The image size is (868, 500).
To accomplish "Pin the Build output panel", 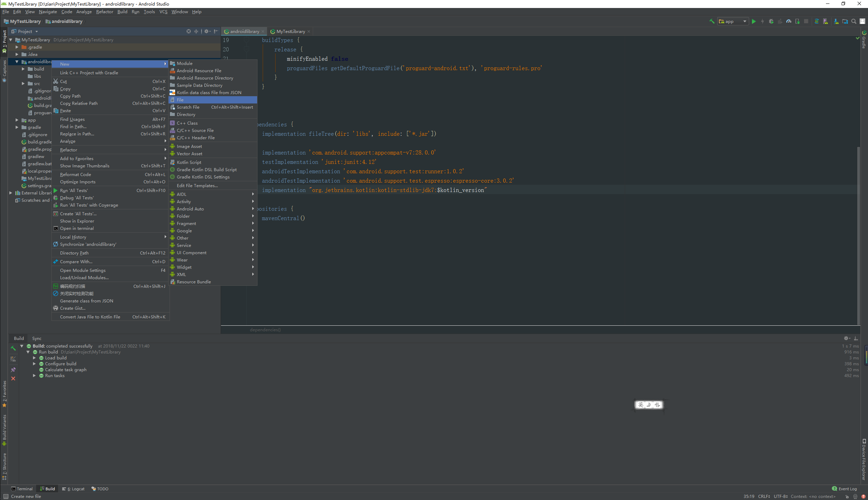I will [13, 369].
